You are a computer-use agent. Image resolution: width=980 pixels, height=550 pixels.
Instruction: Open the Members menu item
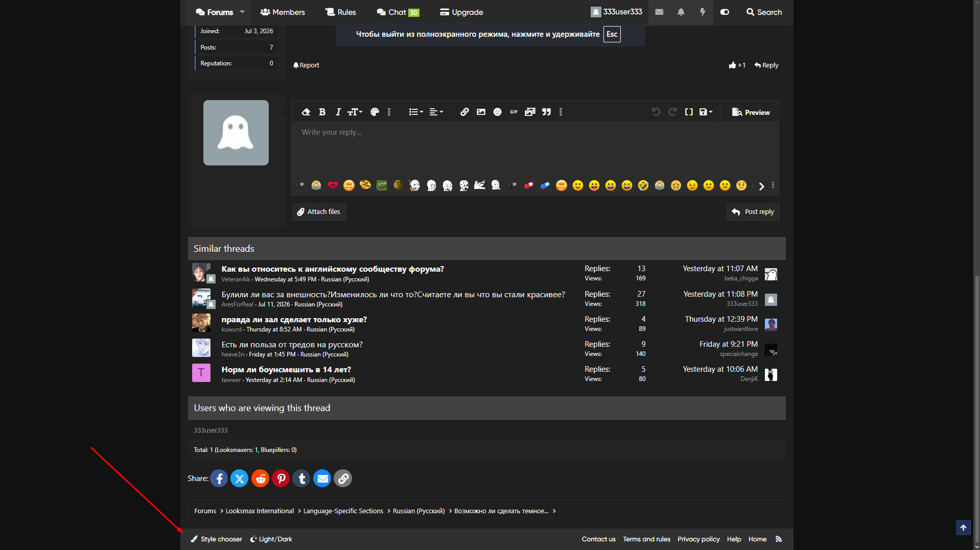[x=283, y=12]
